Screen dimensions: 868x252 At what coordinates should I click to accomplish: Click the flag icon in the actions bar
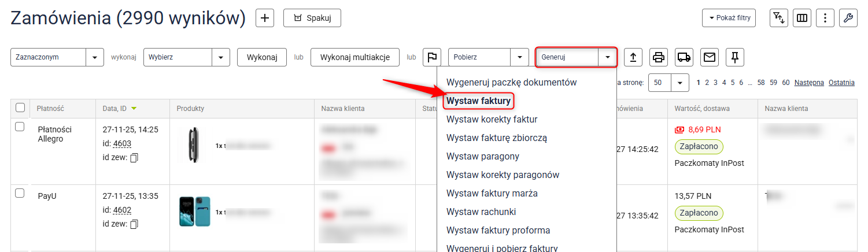(431, 57)
